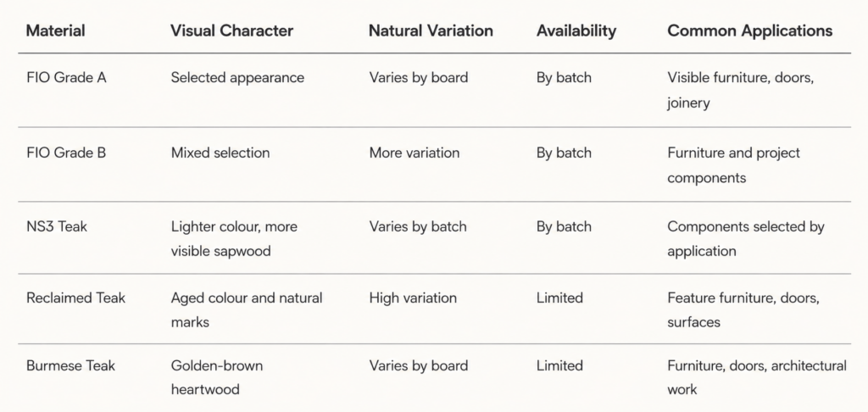Click the Natural Variation column header
Viewport: 868px width, 412px height.
pos(431,31)
